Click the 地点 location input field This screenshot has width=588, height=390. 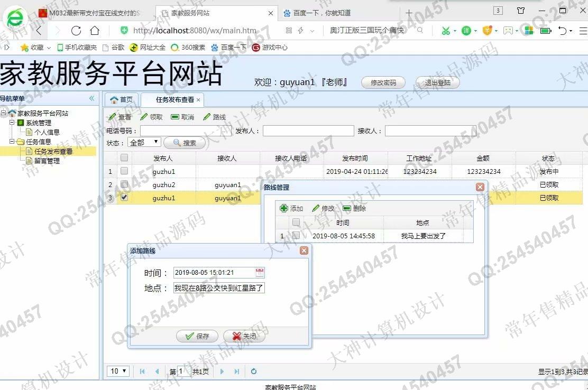[x=219, y=288]
